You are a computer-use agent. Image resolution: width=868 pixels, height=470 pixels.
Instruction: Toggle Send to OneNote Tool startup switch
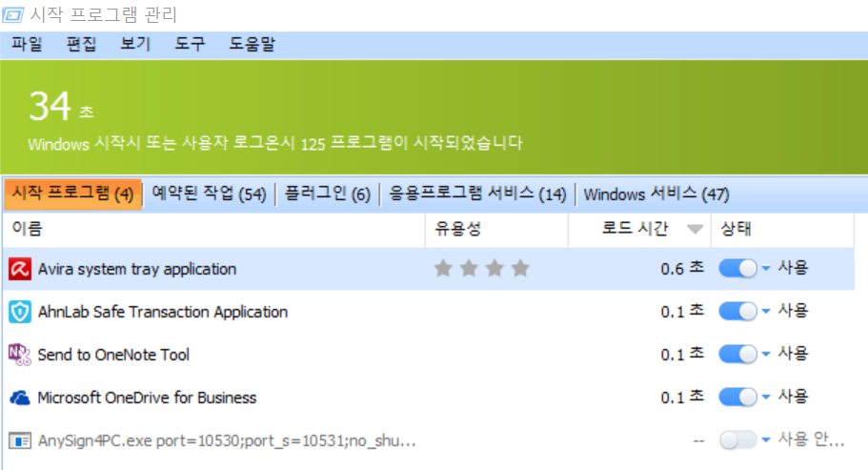[x=737, y=355]
